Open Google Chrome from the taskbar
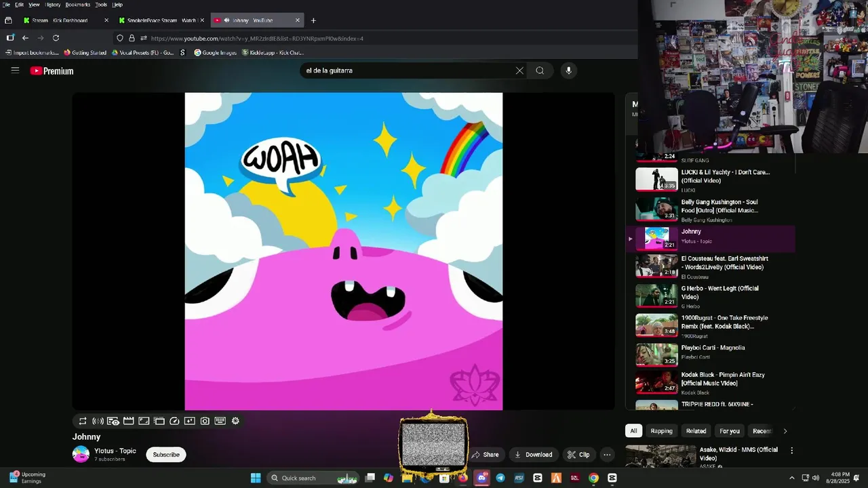 tap(593, 478)
